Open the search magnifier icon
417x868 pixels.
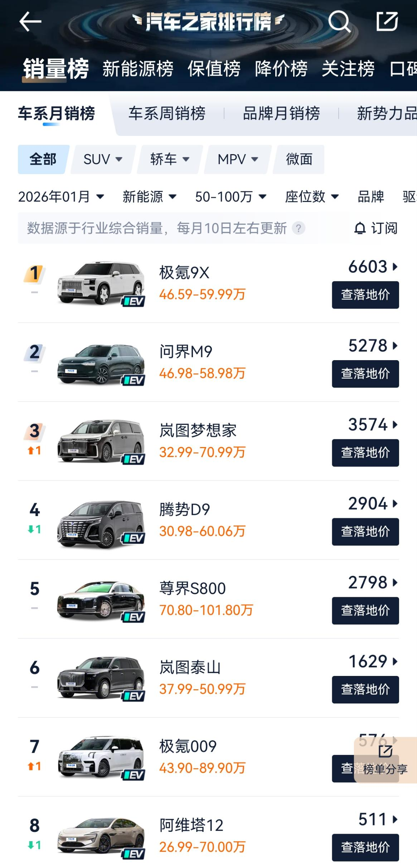click(x=339, y=22)
